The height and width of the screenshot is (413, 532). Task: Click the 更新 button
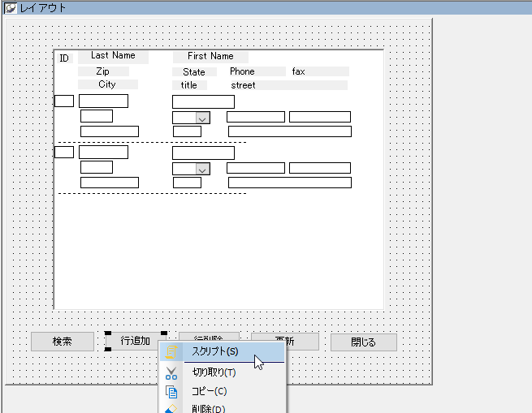(x=302, y=342)
